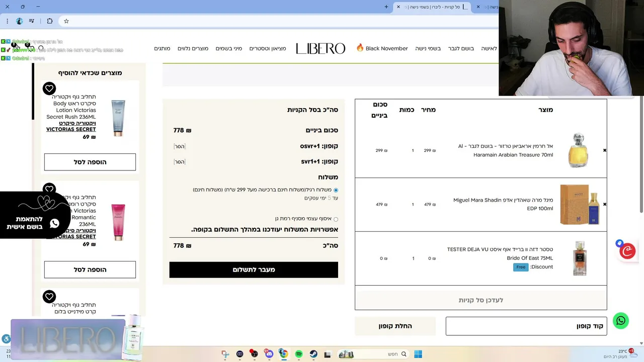
Task: Click לעדכן סל קניות update cart button
Action: coord(480,300)
